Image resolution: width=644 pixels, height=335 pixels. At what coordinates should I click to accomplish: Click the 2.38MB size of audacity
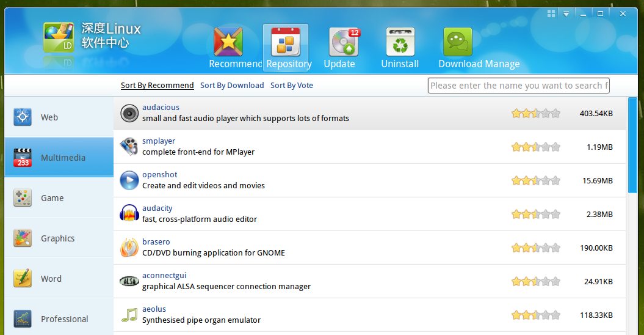pyautogui.click(x=599, y=214)
